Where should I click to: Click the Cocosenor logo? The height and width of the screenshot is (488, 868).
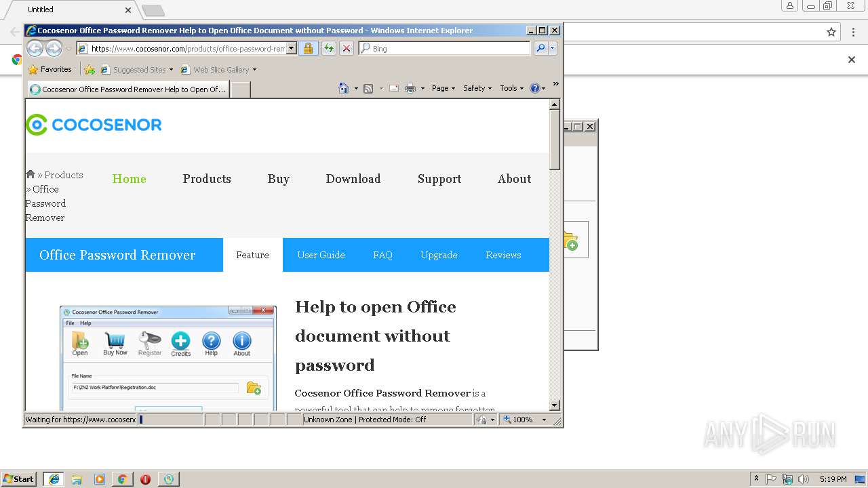coord(94,125)
